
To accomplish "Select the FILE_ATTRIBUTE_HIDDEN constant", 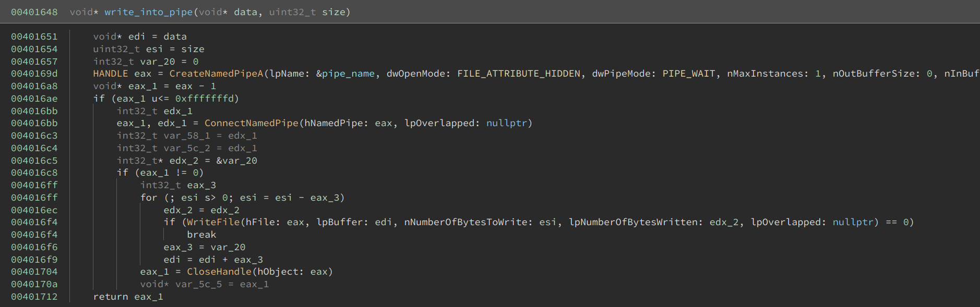I will pos(518,73).
